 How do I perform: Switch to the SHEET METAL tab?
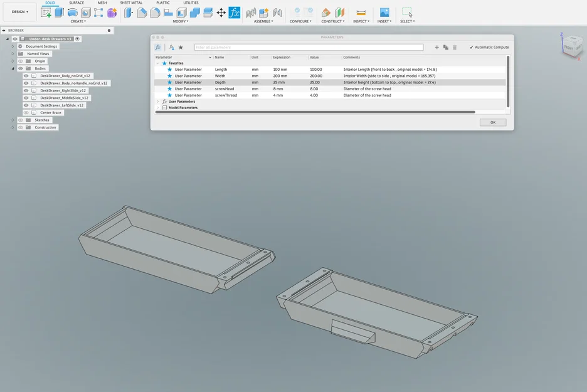(x=131, y=3)
